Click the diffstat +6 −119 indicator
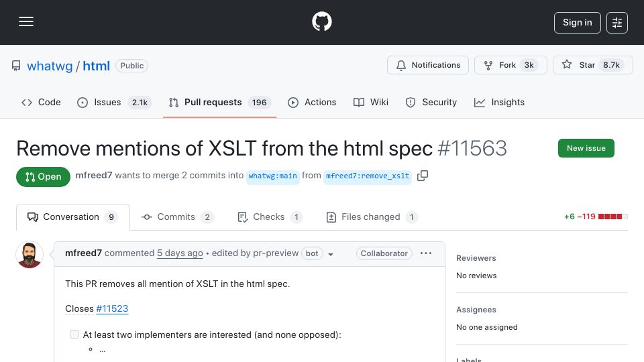The image size is (644, 362). click(x=596, y=217)
